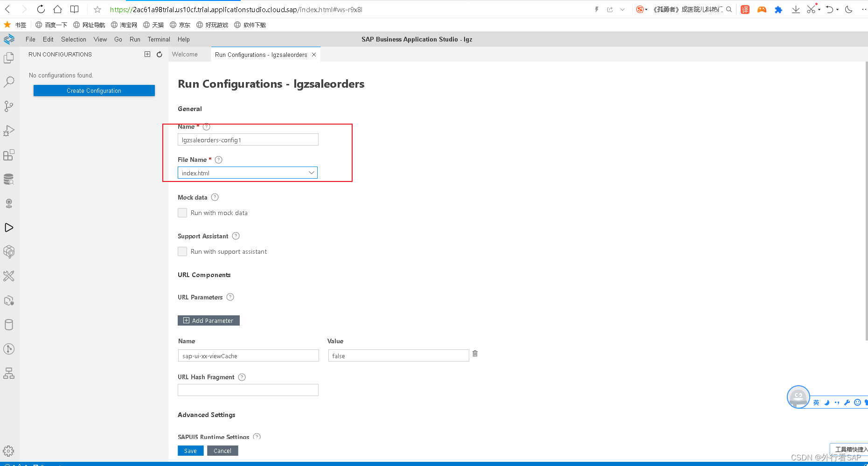Open the settings gear at the sidebar bottom
The height and width of the screenshot is (466, 868).
click(8, 451)
